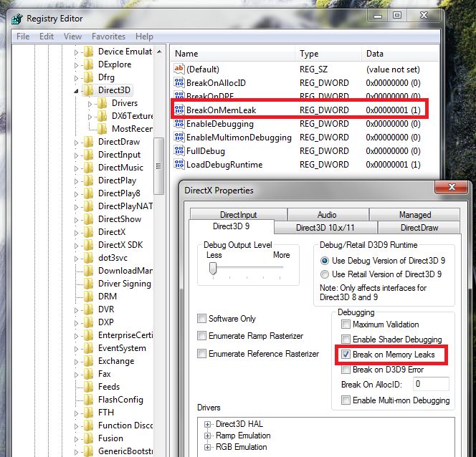Click the Registry Editor app icon in title bar
This screenshot has width=476, height=457.
(17, 19)
